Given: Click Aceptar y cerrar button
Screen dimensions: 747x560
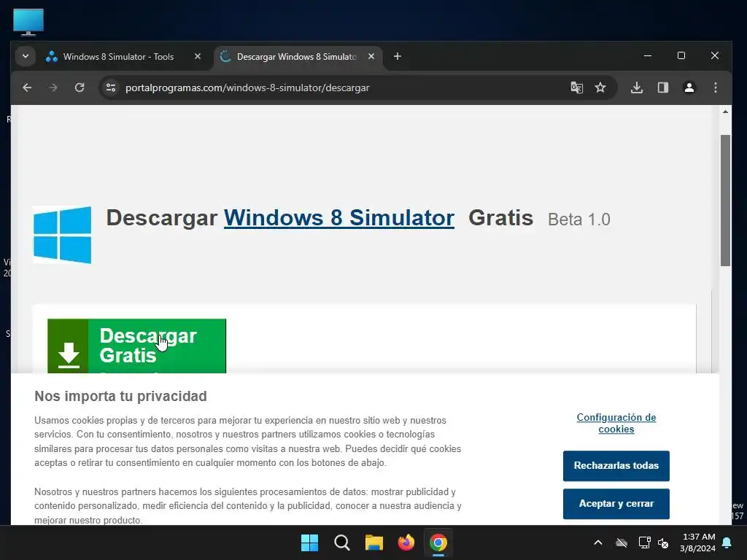Looking at the screenshot, I should point(616,504).
